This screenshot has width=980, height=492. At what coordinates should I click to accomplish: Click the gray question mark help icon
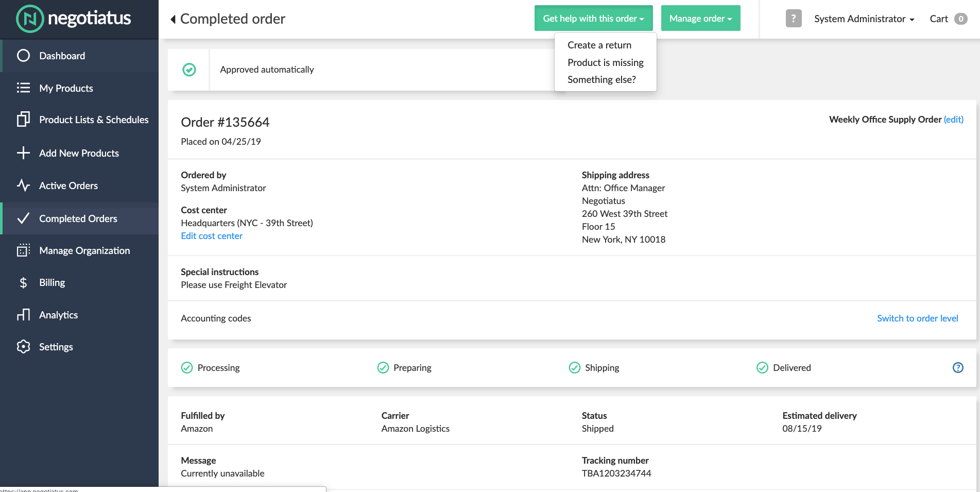(793, 19)
